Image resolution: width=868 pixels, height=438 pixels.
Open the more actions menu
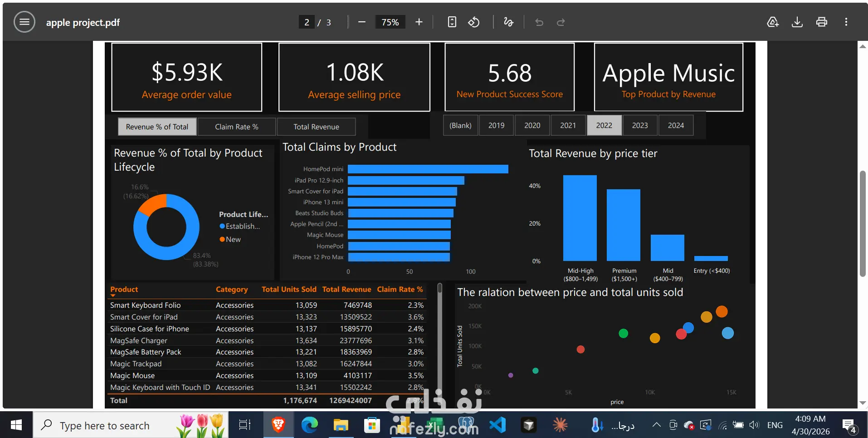(x=846, y=22)
